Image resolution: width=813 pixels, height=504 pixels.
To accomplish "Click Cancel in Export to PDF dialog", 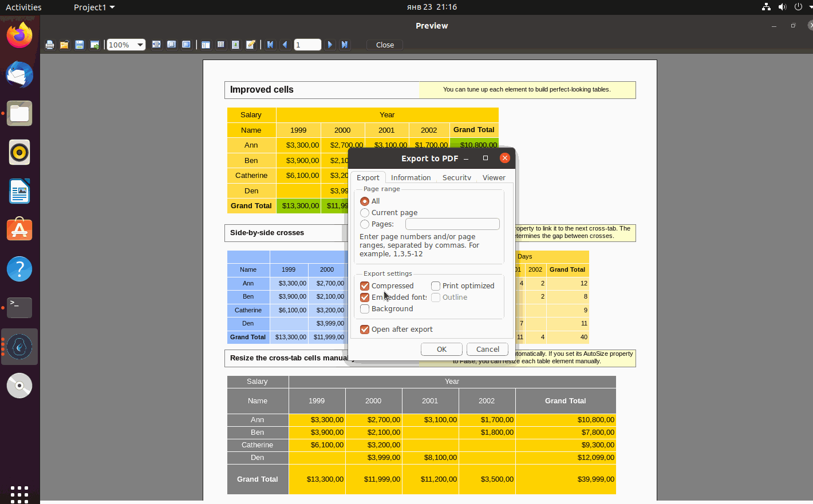I will pos(488,350).
